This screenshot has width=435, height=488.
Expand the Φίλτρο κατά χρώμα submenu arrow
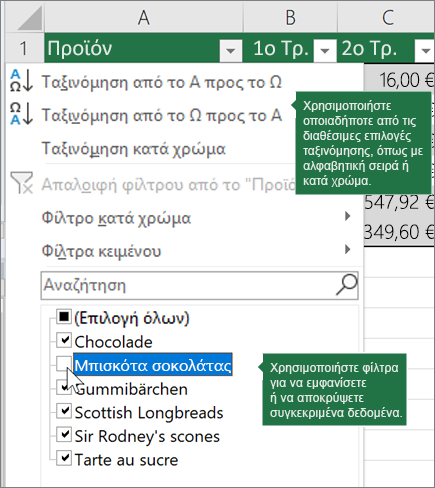[x=348, y=216]
